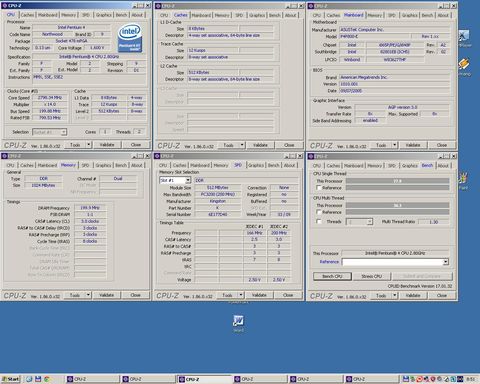The height and width of the screenshot is (384, 480).
Task: Click the blue floppy icon in the system tray
Action: point(405,379)
